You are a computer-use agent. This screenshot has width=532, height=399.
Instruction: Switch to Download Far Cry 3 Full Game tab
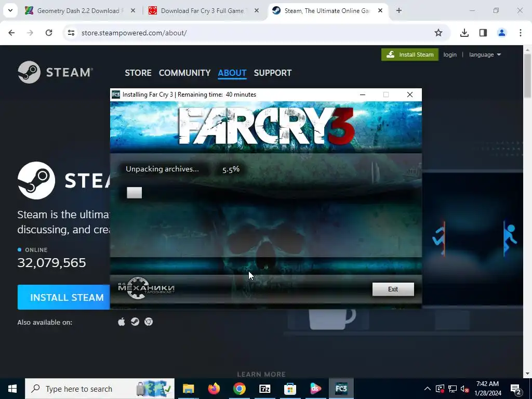pos(202,11)
